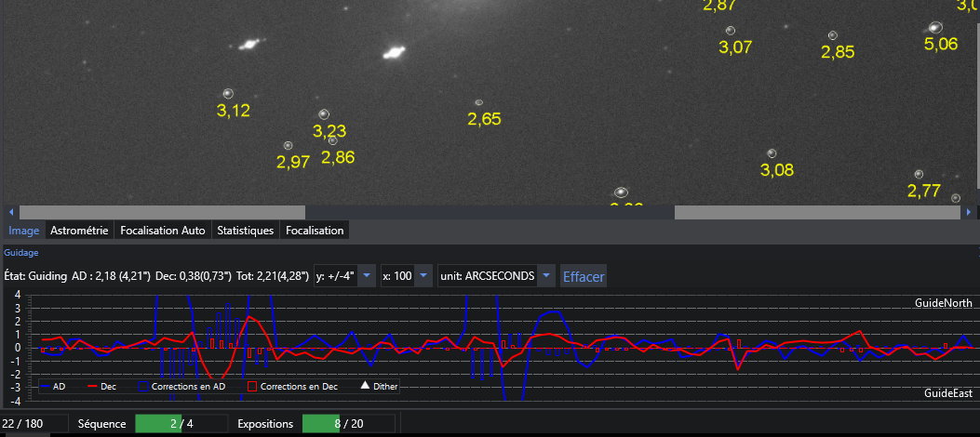Click the star labeled 3,23
Viewport: 980px width, 437px height.
click(324, 114)
